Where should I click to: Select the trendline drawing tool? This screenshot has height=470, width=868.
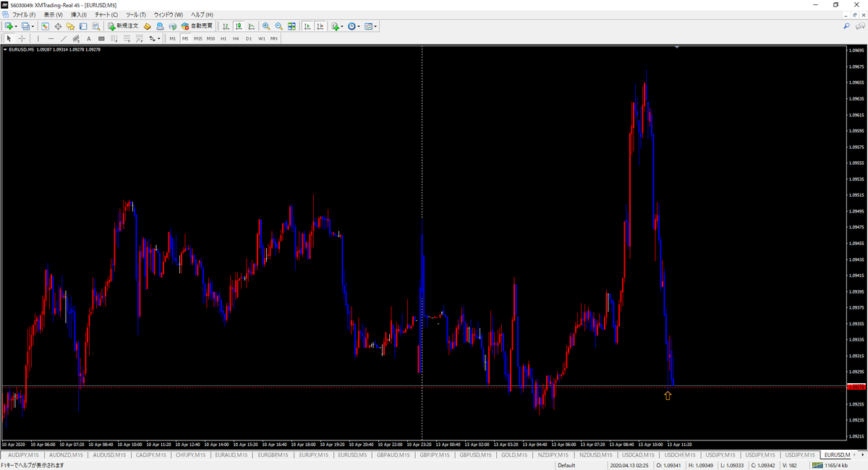(x=64, y=38)
